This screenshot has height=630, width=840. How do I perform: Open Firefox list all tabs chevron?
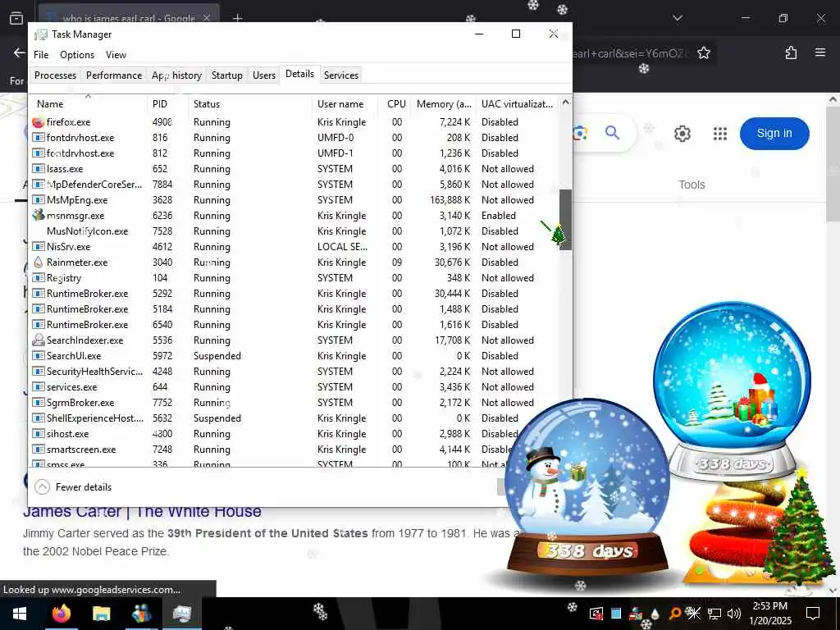[677, 18]
